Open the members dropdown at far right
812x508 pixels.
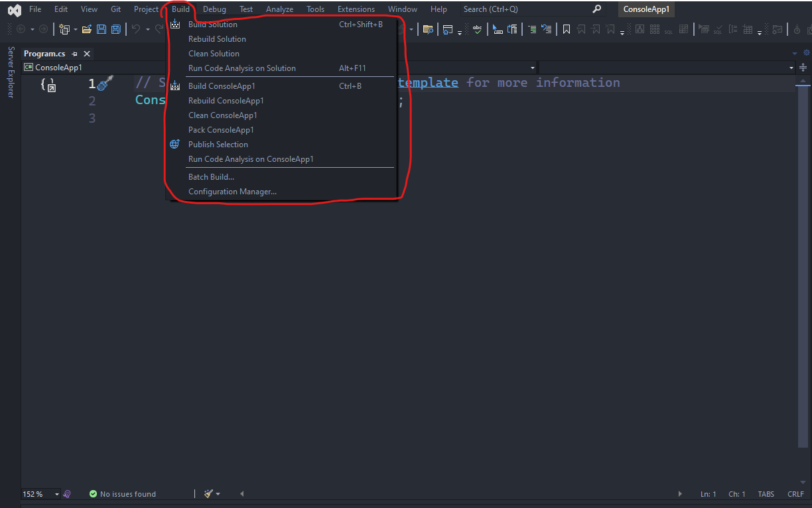coord(791,68)
